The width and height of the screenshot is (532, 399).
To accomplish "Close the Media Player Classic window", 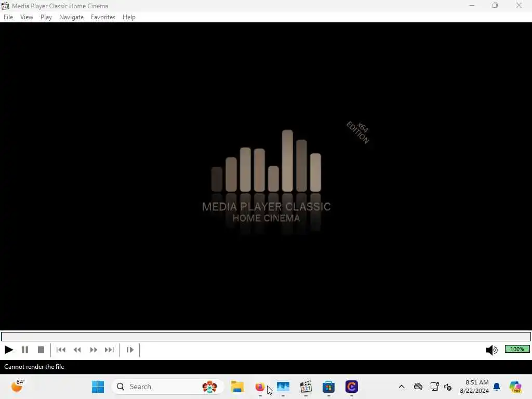I will (519, 6).
